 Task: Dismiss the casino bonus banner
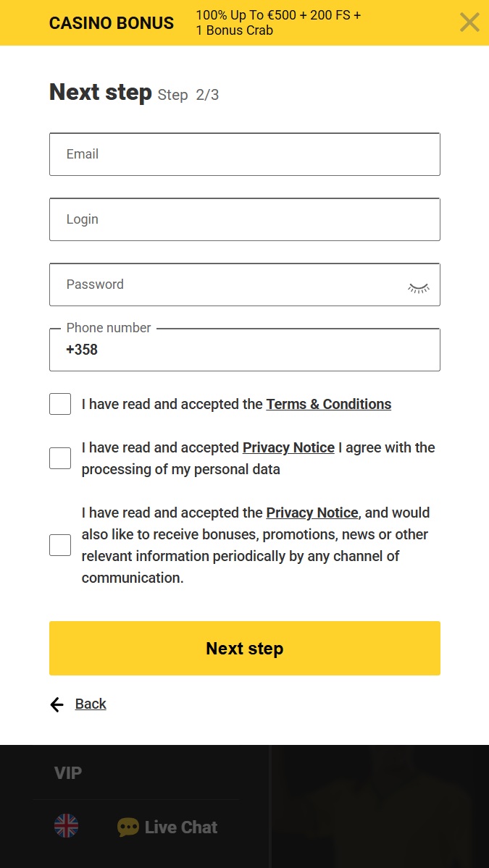(x=469, y=22)
